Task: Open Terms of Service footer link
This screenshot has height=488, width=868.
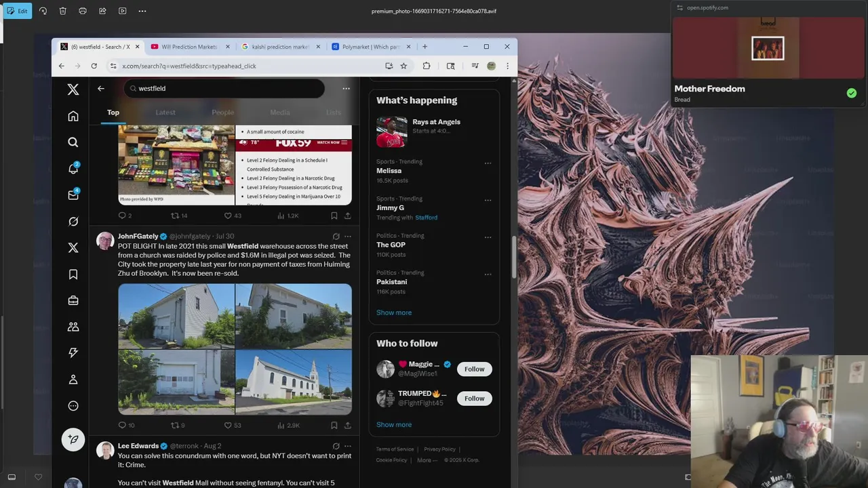Action: pos(395,449)
